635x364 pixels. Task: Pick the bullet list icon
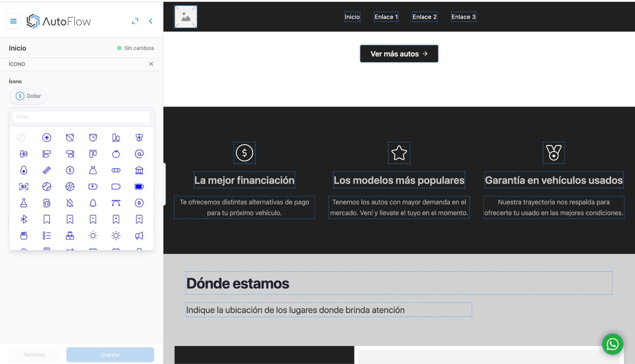[47, 236]
